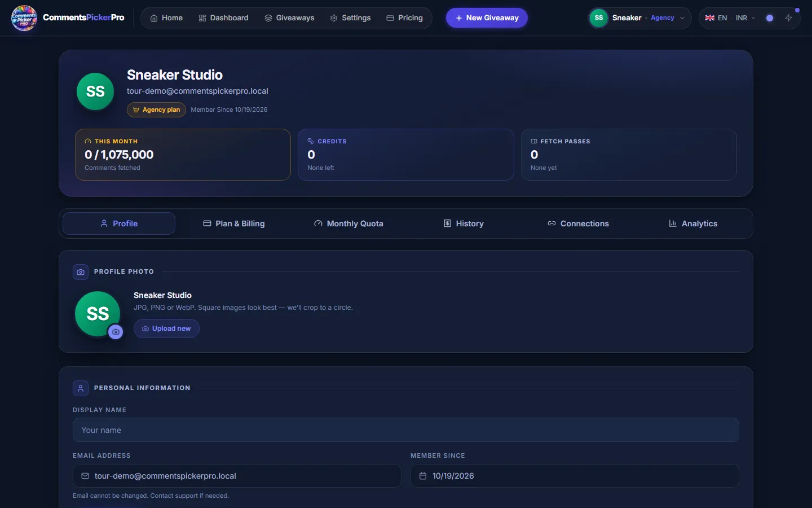The height and width of the screenshot is (508, 812).
Task: Click the This Month comments fetched card
Action: pyautogui.click(x=183, y=155)
